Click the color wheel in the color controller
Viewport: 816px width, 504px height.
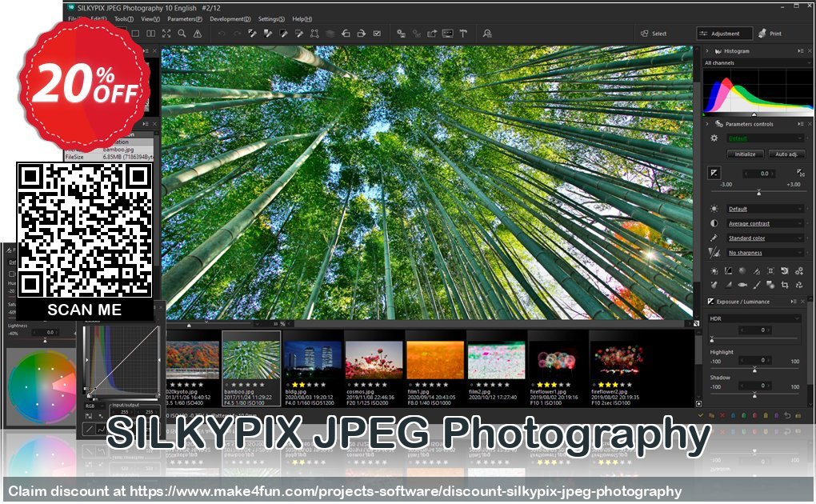coord(42,386)
